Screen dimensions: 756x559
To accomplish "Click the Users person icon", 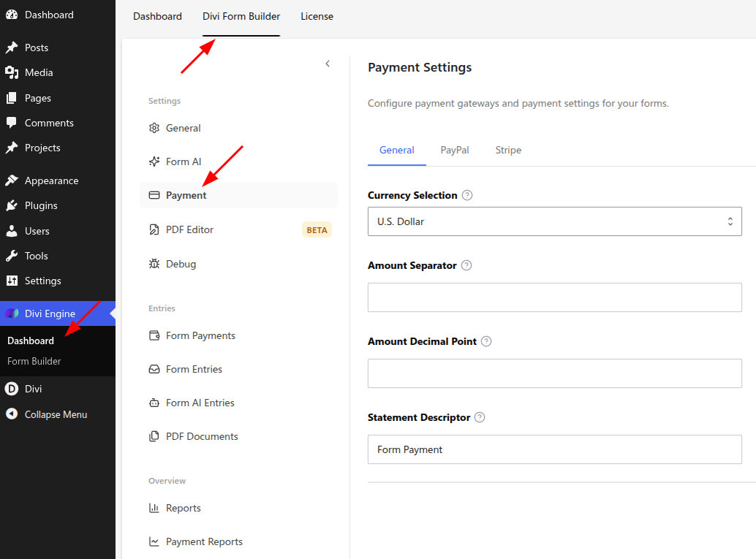I will click(x=12, y=231).
